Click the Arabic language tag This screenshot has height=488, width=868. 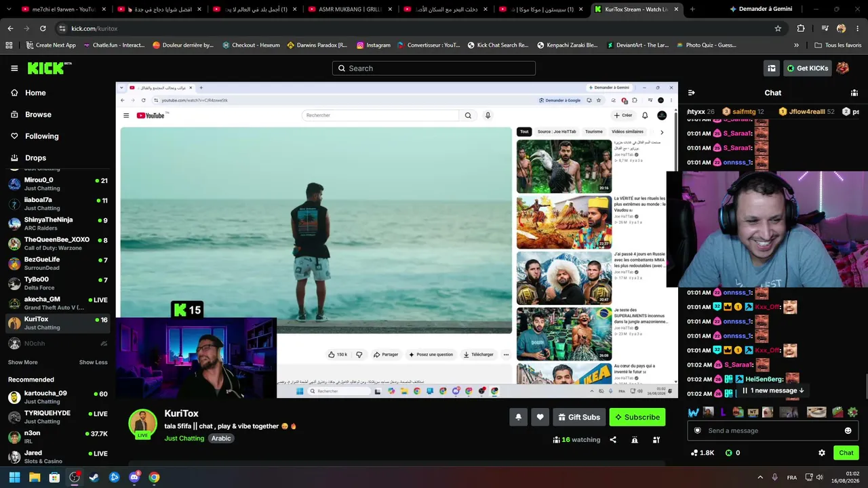[x=221, y=439]
